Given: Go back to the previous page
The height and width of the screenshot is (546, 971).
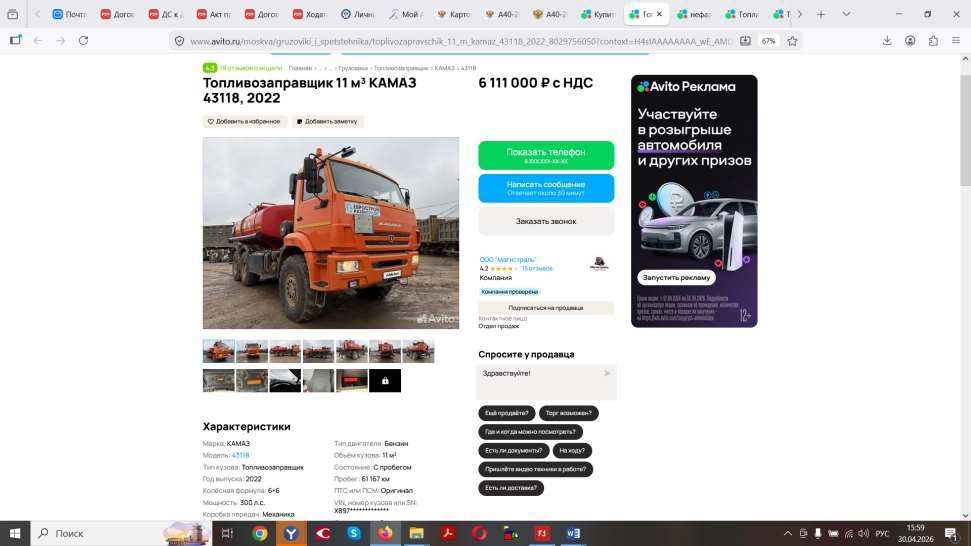Looking at the screenshot, I should pyautogui.click(x=38, y=40).
